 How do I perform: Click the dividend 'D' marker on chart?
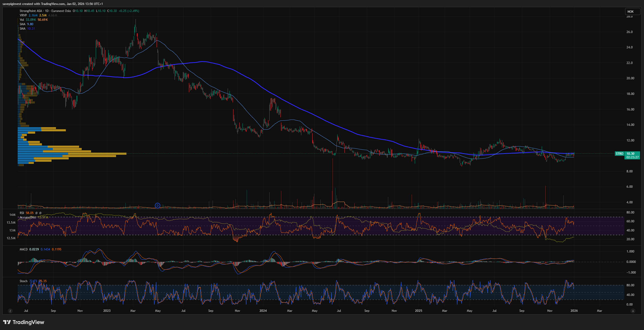point(157,206)
